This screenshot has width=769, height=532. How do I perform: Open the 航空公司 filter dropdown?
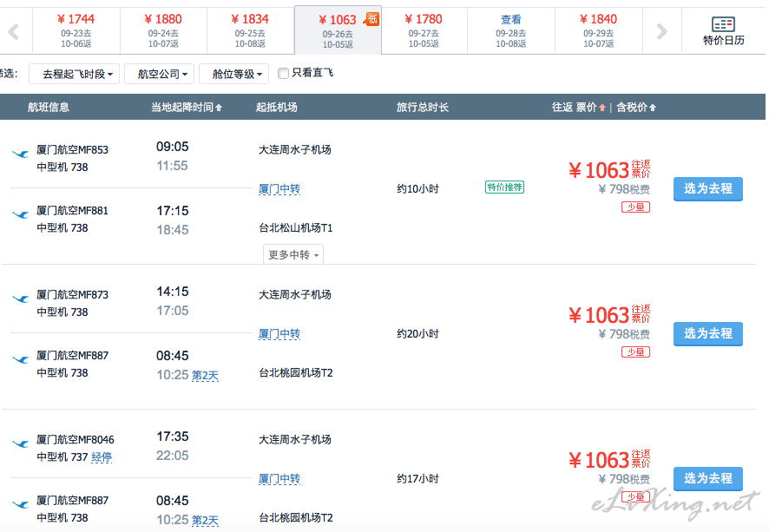coord(160,74)
